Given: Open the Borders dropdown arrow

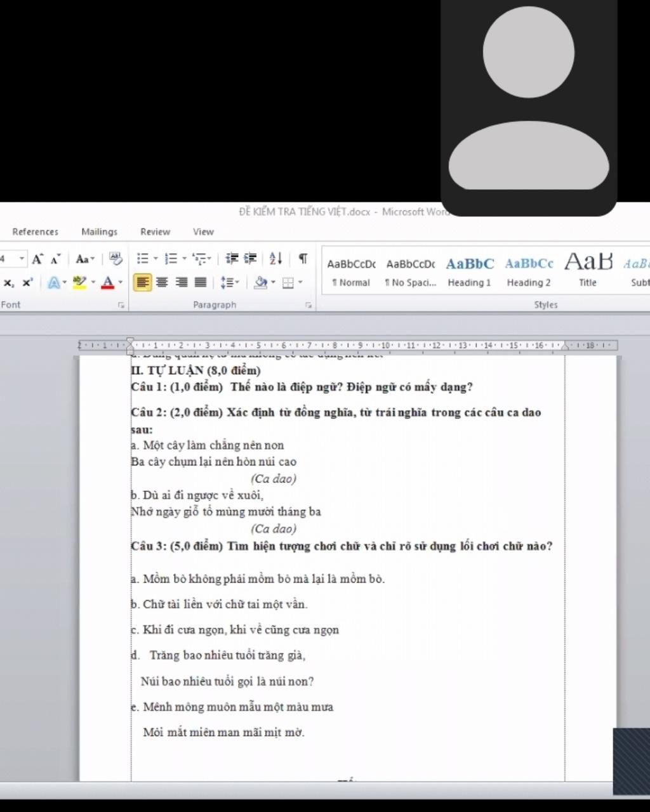Looking at the screenshot, I should 300,283.
